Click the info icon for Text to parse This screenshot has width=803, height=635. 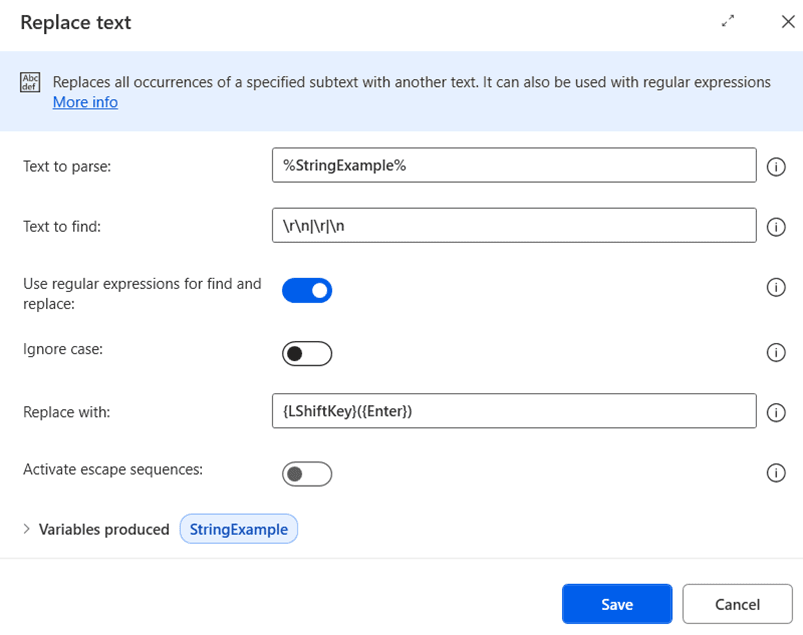pos(775,167)
